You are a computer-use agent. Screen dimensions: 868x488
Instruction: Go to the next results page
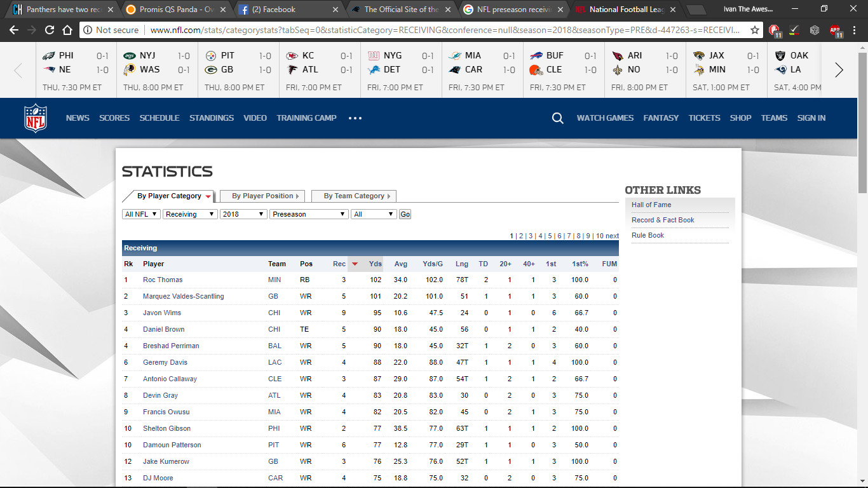tap(612, 236)
